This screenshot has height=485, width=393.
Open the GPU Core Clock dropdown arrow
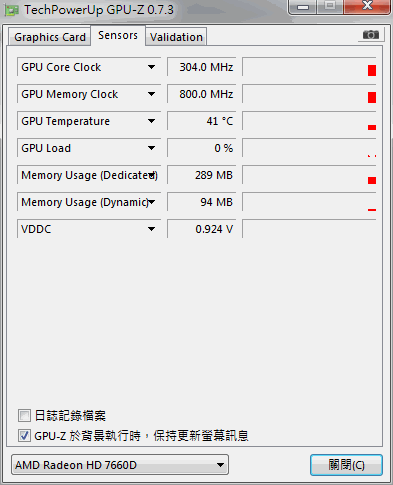pos(151,67)
